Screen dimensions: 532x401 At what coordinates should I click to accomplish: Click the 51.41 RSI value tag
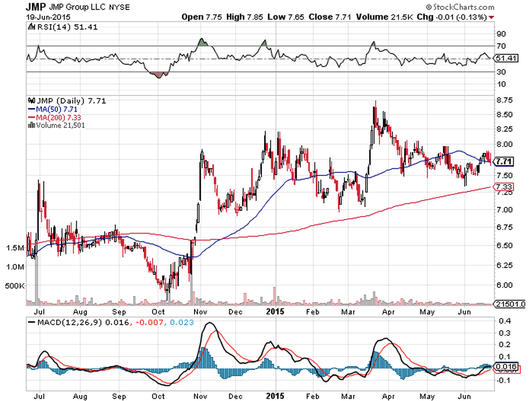click(507, 58)
